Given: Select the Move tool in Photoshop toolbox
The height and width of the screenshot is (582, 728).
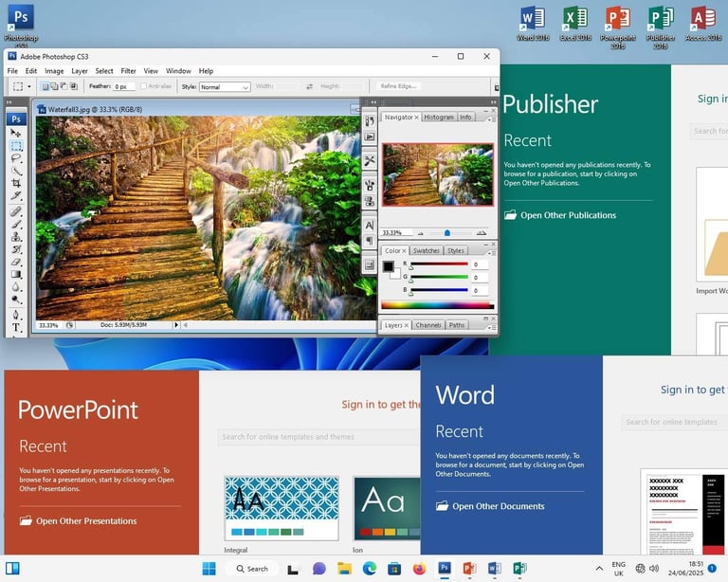Looking at the screenshot, I should click(x=16, y=134).
